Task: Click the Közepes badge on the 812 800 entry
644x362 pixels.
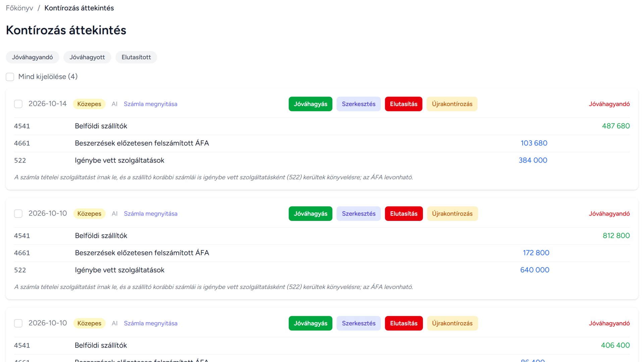Action: click(89, 214)
